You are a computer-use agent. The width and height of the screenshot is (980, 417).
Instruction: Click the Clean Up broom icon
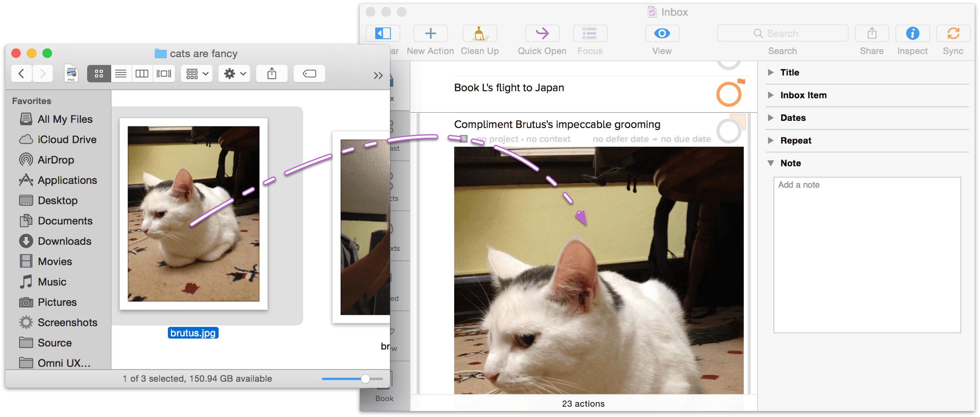[479, 33]
